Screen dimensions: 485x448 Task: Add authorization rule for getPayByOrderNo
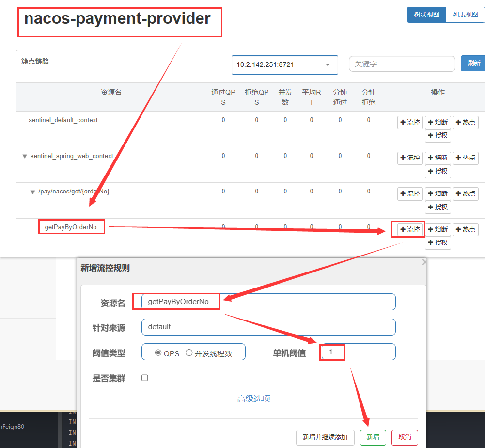438,243
